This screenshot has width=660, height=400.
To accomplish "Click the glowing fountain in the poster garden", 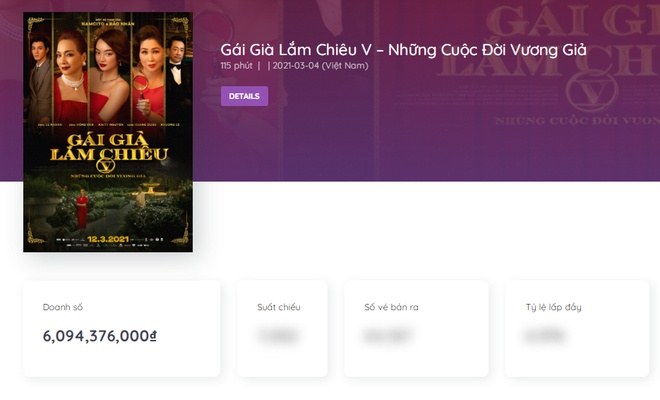I will 150,189.
